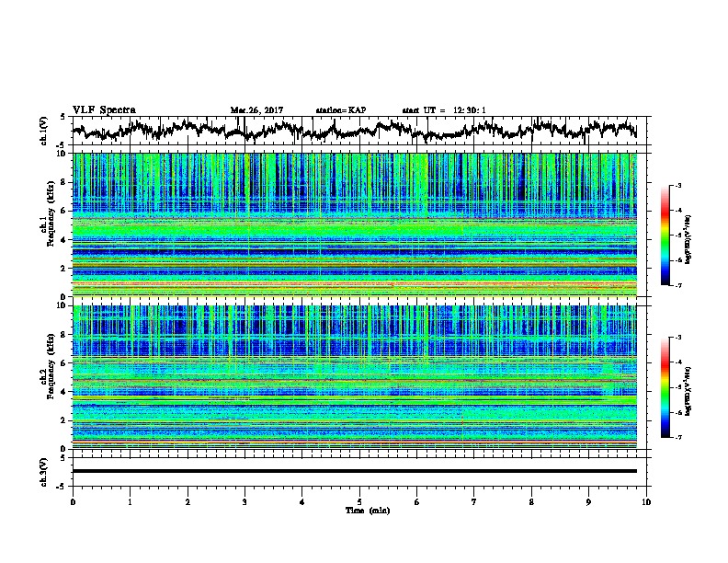Click the time axis tick label "6"
728x563 pixels.
click(417, 502)
